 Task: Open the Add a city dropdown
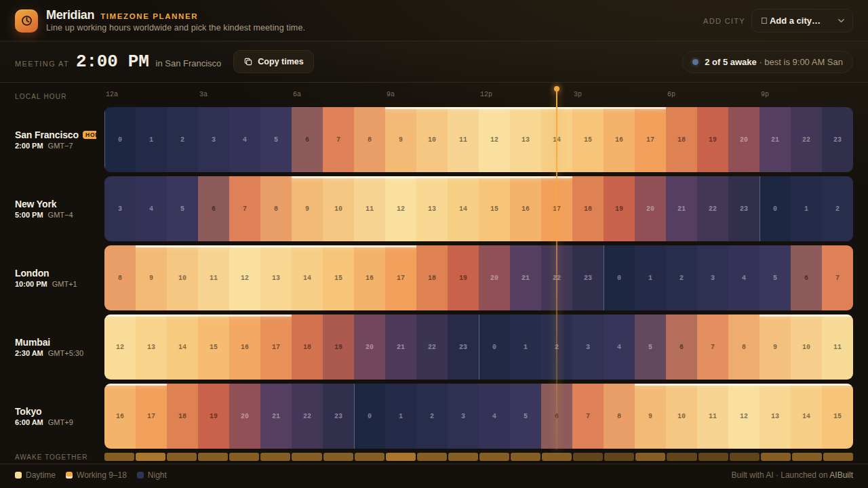tap(802, 21)
